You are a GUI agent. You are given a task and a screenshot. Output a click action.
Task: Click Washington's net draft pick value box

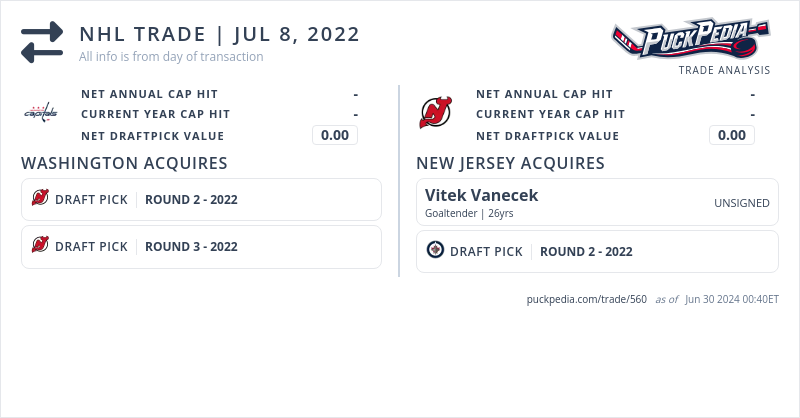pos(335,135)
